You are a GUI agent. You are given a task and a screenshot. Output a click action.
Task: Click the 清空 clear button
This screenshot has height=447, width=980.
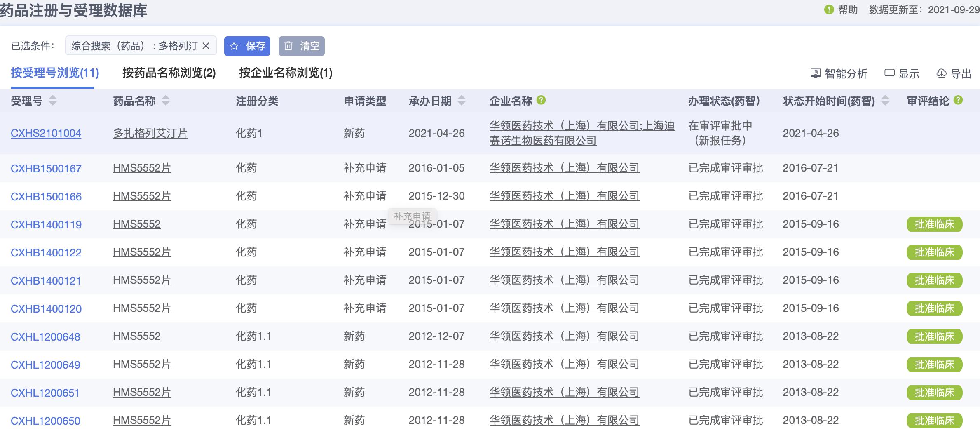[302, 46]
